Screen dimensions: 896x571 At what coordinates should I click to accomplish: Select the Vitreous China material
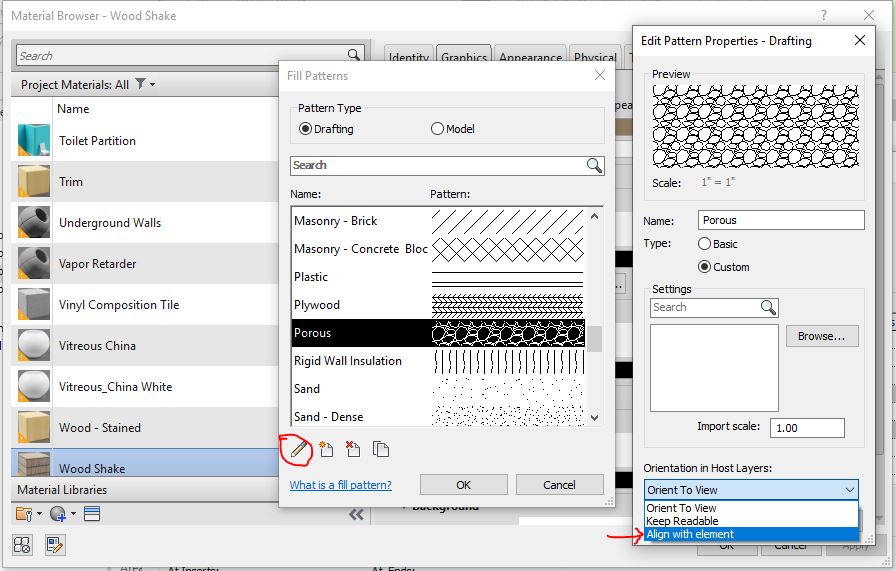pyautogui.click(x=145, y=346)
